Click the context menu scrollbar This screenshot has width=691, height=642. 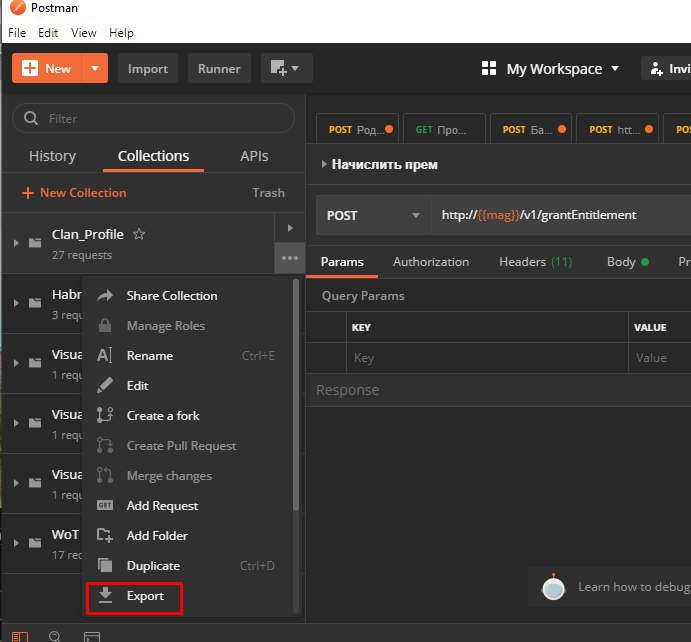point(296,395)
